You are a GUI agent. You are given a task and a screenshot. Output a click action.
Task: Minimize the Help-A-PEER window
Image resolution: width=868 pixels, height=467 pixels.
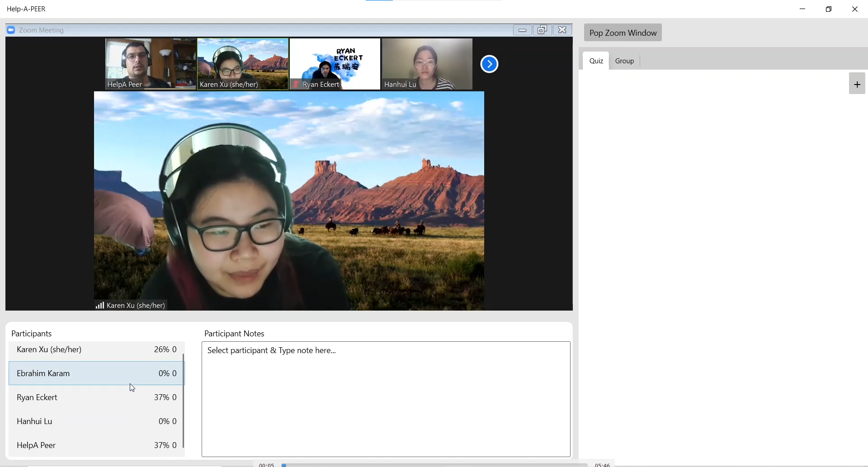(803, 9)
